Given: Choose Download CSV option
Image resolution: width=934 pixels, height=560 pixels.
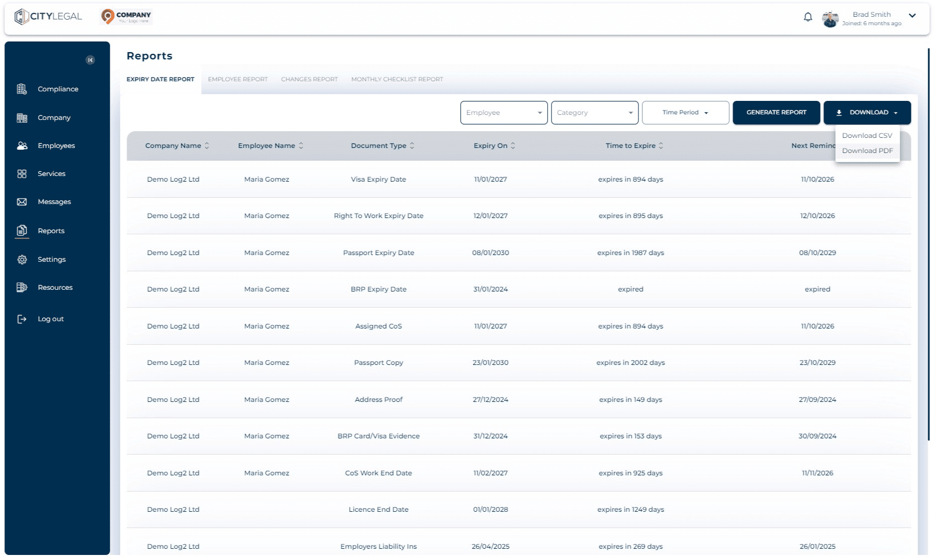Looking at the screenshot, I should coord(867,136).
